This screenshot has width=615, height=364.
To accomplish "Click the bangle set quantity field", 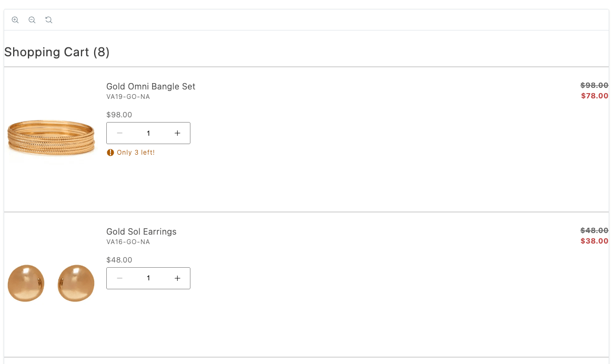I will [148, 133].
